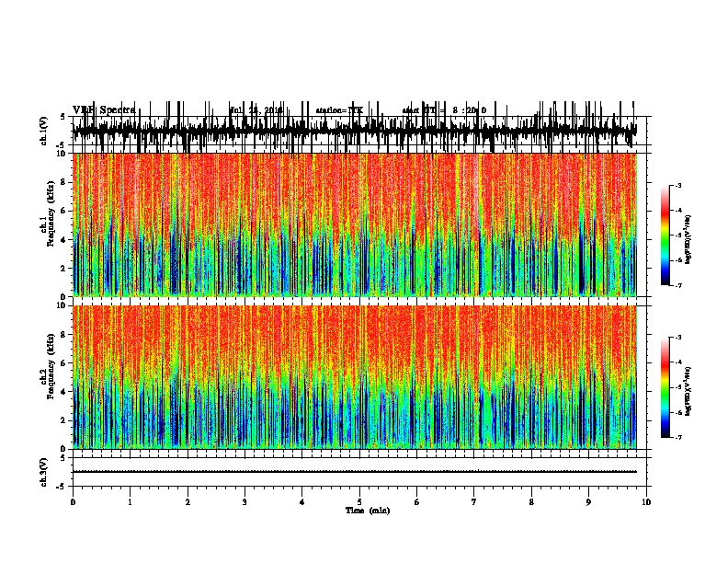Click time axis tick label "5" at the bottom
Screen dimensions: 728x563
pyautogui.click(x=359, y=502)
